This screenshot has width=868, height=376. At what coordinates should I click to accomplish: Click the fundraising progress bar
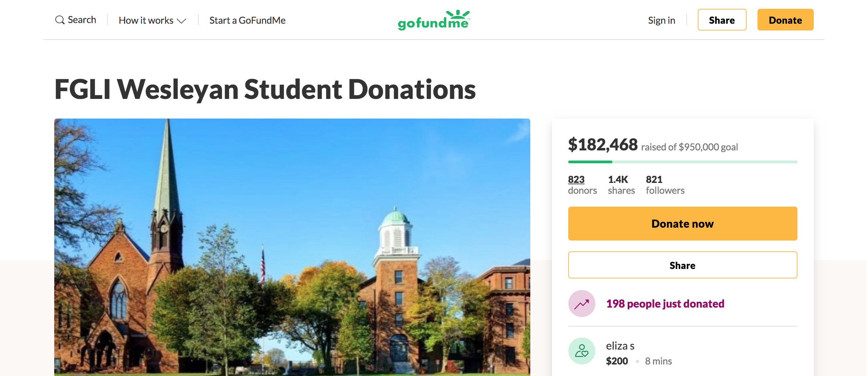point(683,162)
